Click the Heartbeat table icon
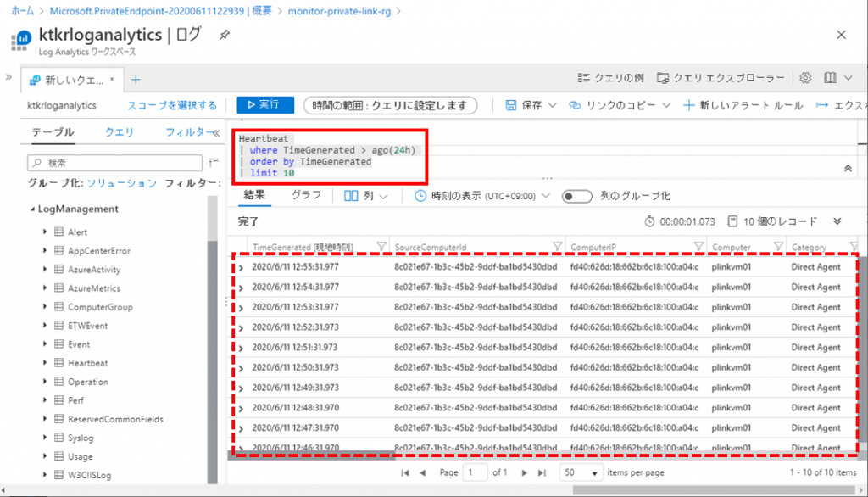The width and height of the screenshot is (868, 497). tap(58, 363)
